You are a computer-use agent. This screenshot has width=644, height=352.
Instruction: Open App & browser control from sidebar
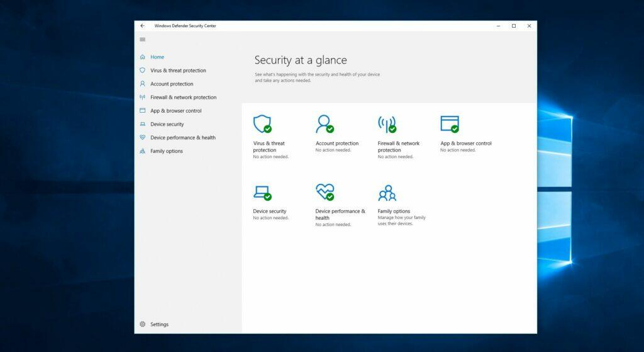click(x=176, y=111)
